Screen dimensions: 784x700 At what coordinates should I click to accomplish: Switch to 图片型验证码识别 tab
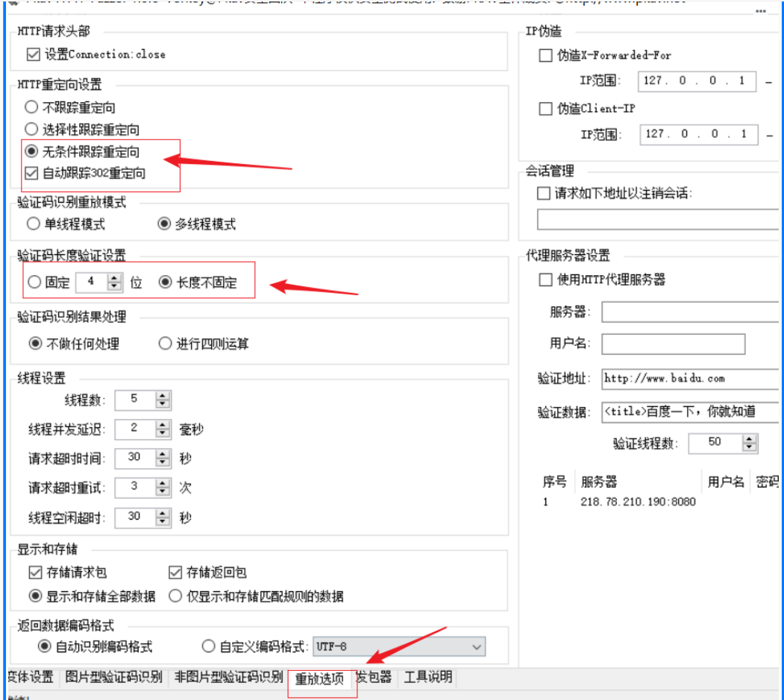pos(114,677)
